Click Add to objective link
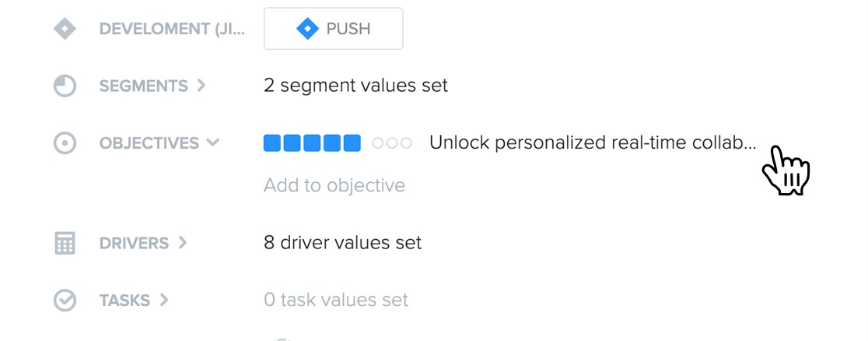This screenshot has height=341, width=868. click(334, 185)
